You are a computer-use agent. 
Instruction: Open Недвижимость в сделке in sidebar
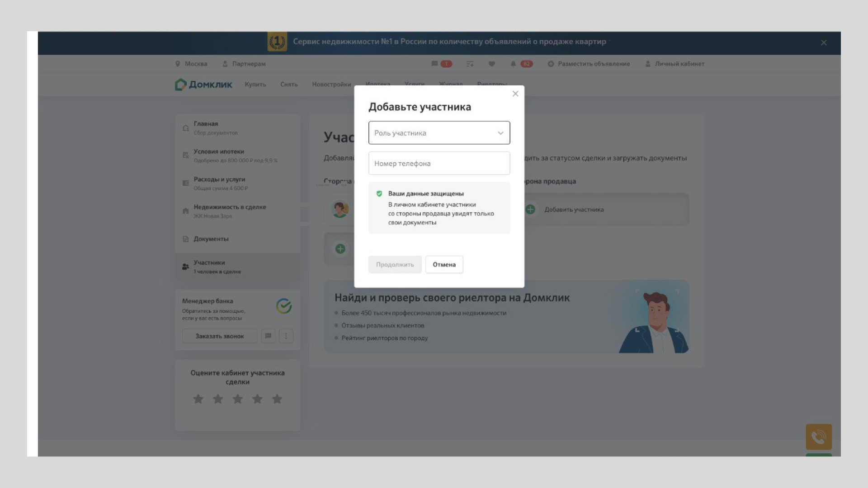(x=238, y=211)
